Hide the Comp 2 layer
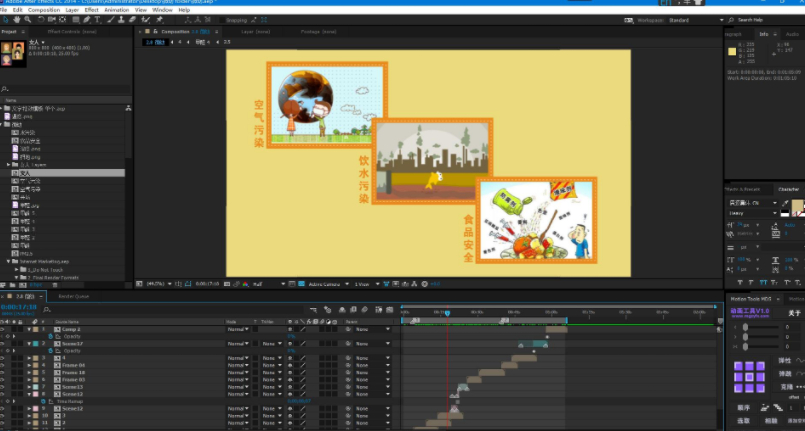Screen dimensions: 805x431 click(x=3, y=329)
